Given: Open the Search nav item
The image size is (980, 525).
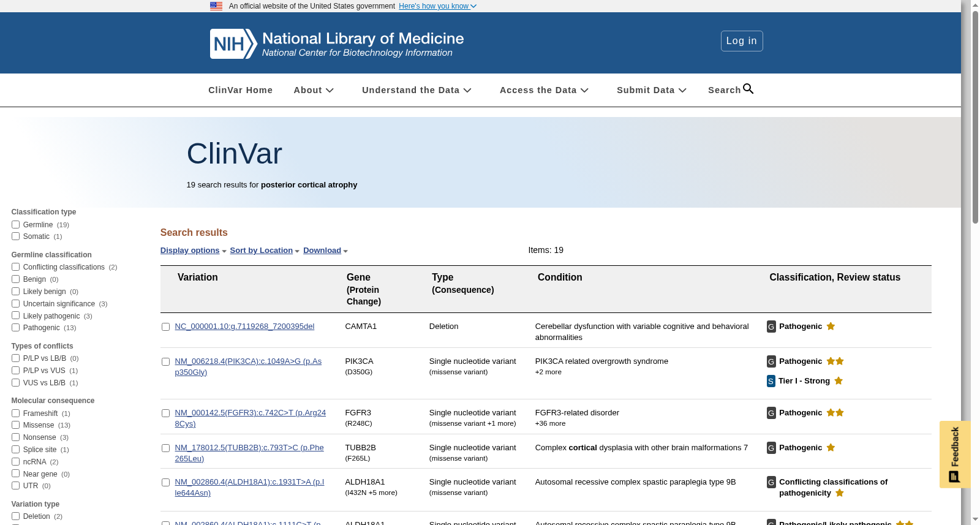Looking at the screenshot, I should coord(731,90).
